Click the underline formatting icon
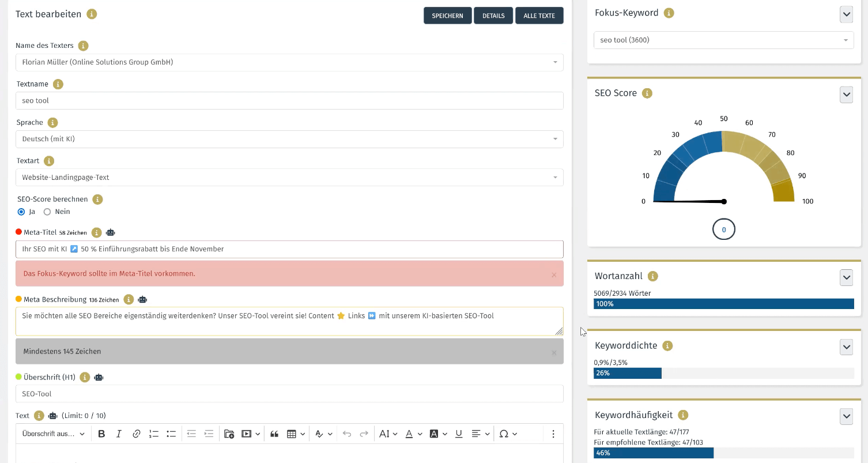The height and width of the screenshot is (463, 868). tap(459, 434)
